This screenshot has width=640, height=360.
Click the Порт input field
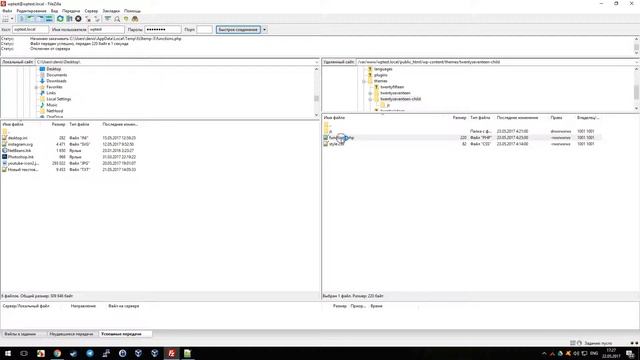204,29
